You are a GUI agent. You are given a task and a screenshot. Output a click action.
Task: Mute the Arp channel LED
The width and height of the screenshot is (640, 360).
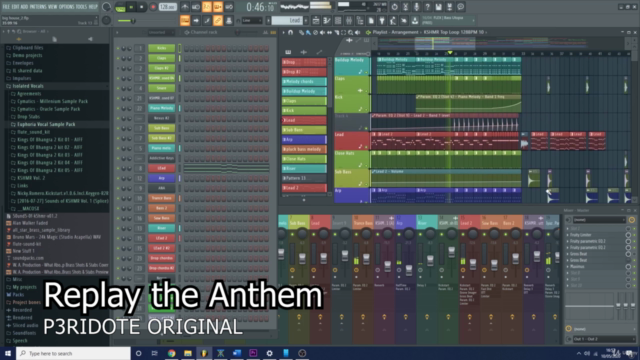click(118, 178)
